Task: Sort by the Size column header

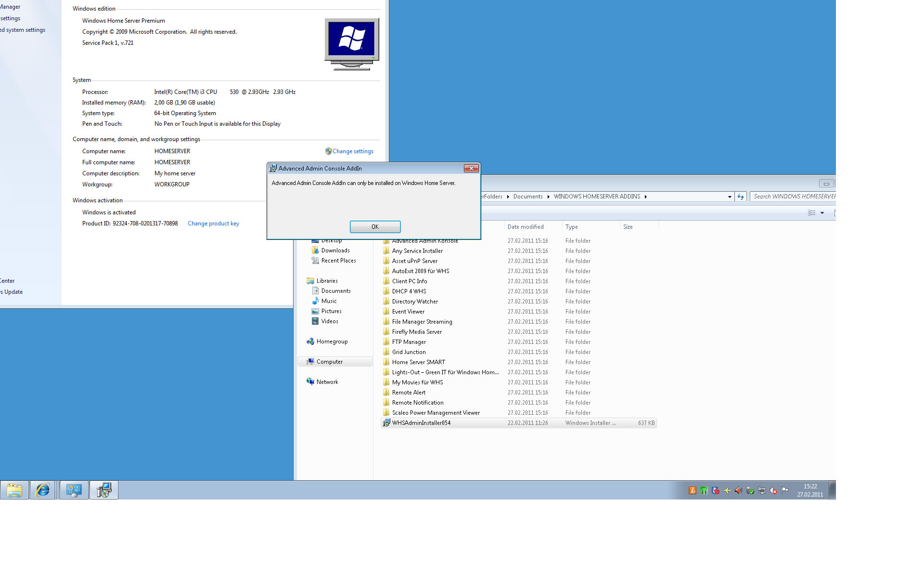Action: point(639,227)
